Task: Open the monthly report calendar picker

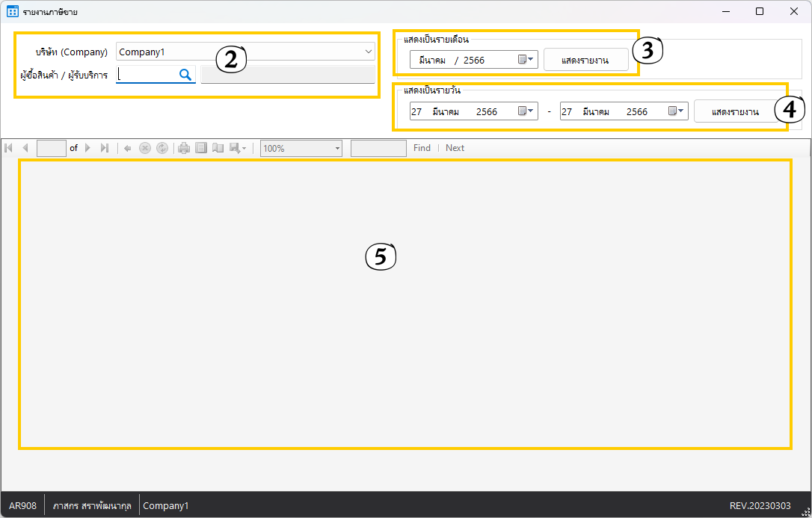Action: (x=526, y=60)
